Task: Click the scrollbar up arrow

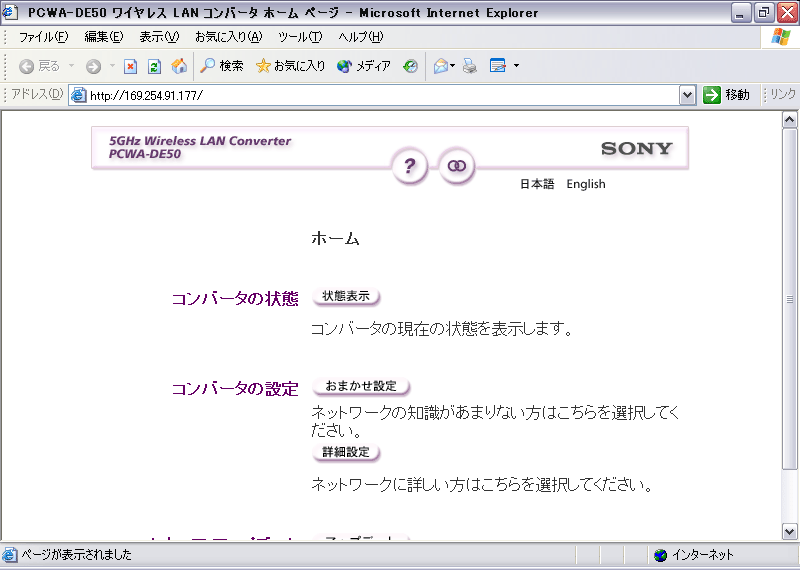Action: pyautogui.click(x=790, y=120)
